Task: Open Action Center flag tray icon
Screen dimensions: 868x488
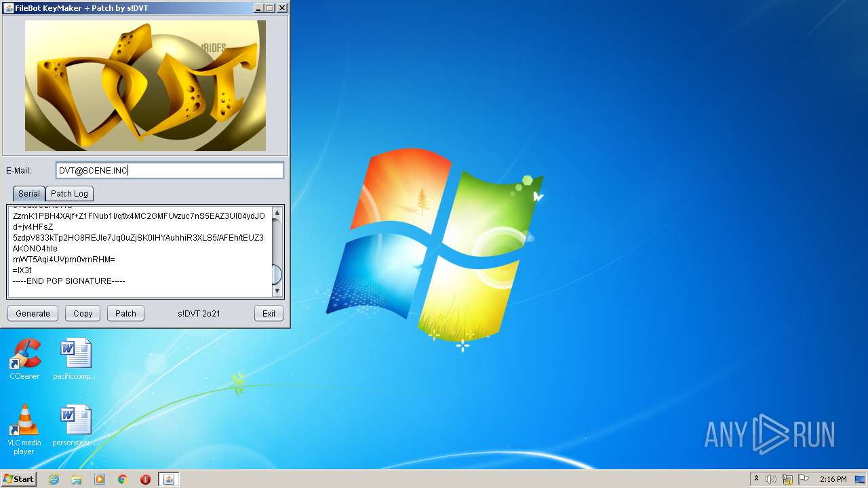Action: [804, 479]
